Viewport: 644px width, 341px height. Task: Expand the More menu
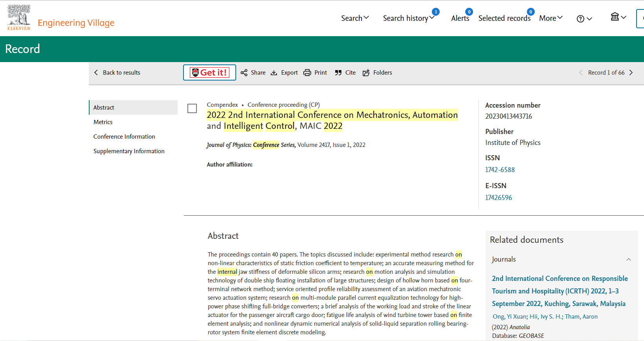click(551, 18)
